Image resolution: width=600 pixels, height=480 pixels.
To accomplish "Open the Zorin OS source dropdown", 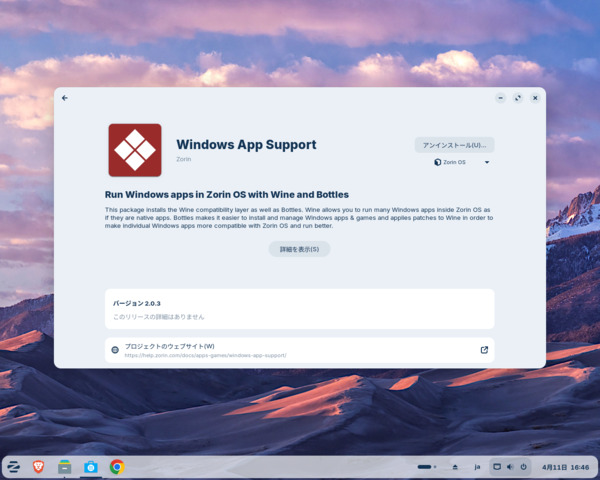I will [461, 162].
